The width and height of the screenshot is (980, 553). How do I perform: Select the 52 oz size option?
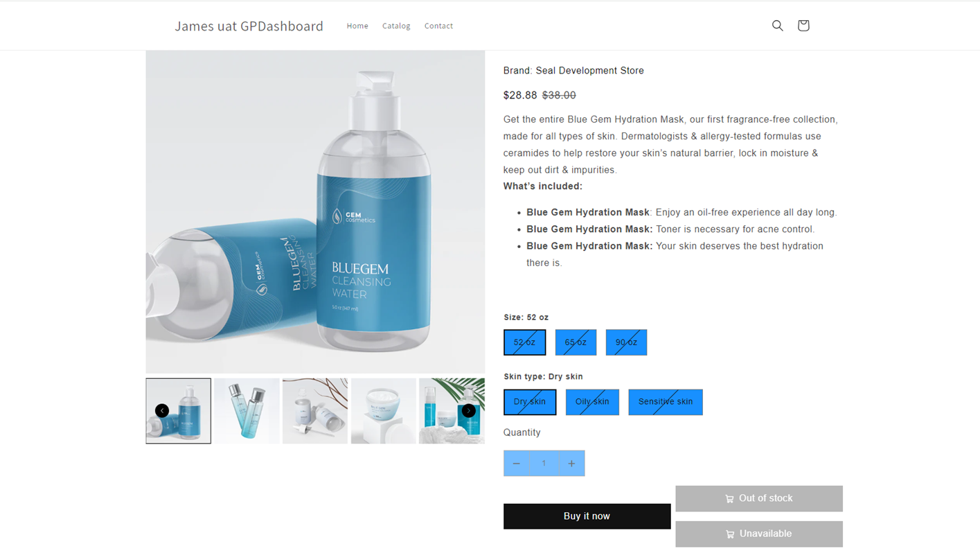click(524, 342)
